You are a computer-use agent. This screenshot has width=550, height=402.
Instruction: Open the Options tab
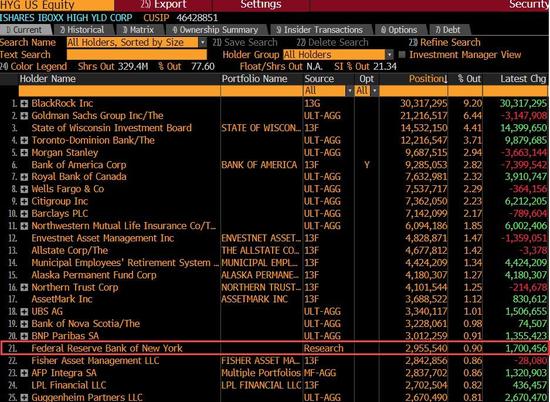click(x=401, y=30)
